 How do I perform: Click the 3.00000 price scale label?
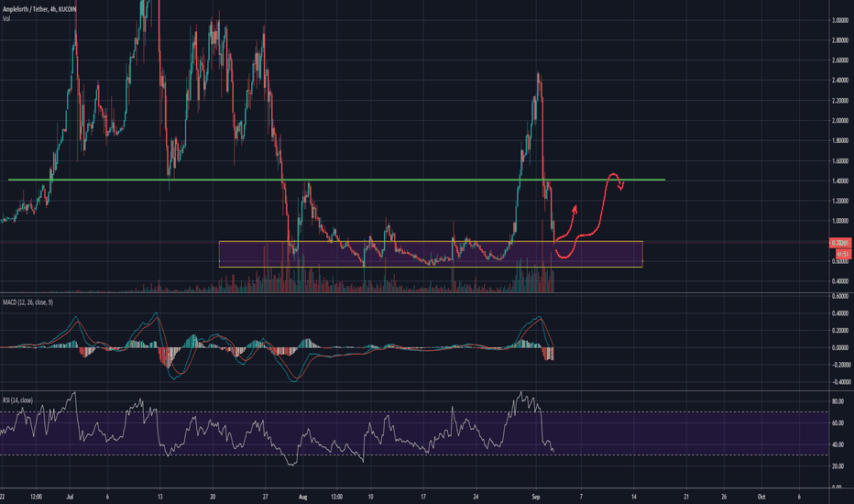click(840, 20)
